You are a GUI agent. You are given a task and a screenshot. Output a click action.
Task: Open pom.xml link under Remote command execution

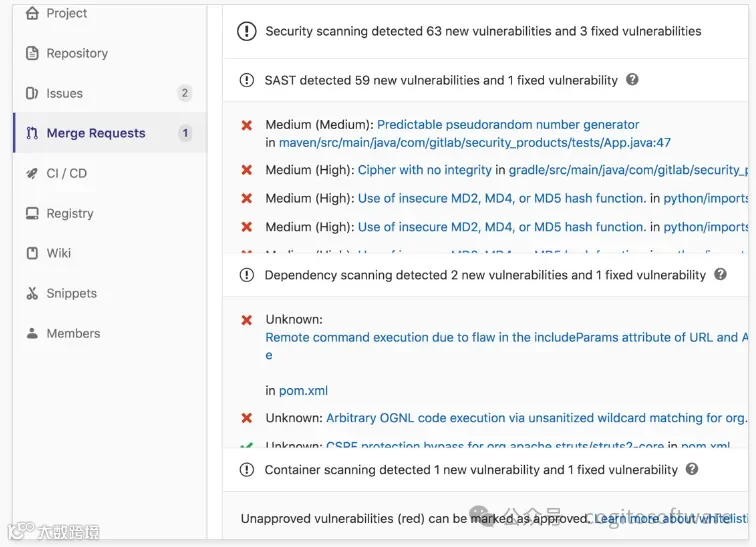303,391
